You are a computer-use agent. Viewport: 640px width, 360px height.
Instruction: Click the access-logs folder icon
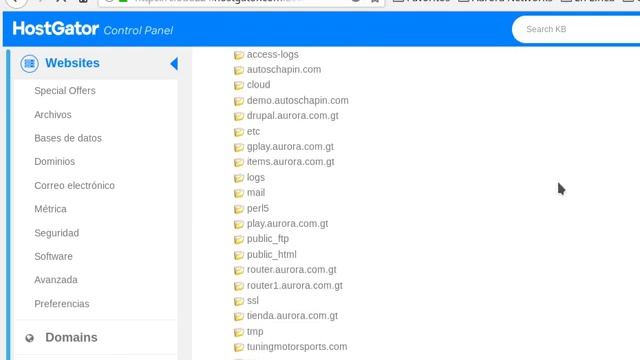(239, 55)
